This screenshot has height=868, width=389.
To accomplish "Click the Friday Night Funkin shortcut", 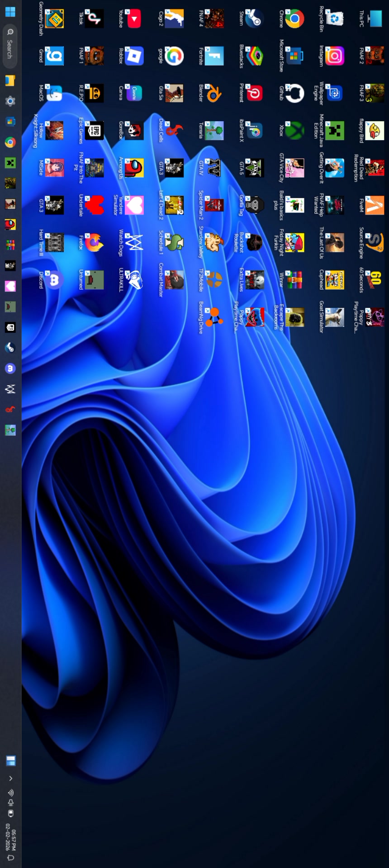I will 294,243.
